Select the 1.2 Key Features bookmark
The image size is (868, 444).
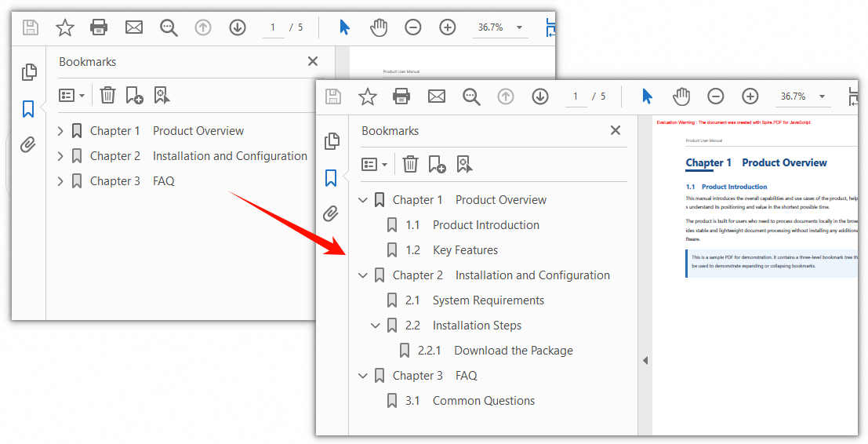point(451,250)
